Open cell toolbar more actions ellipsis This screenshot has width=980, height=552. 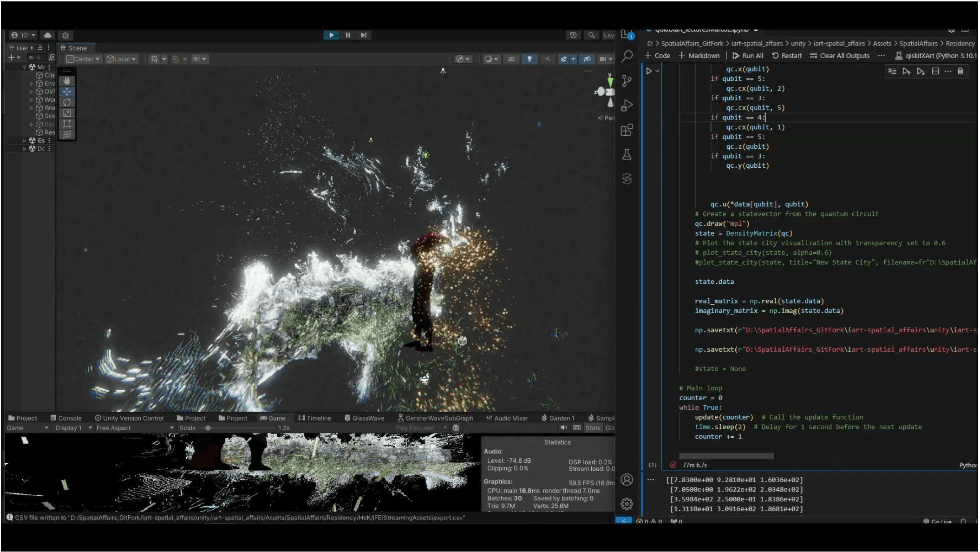[x=948, y=71]
